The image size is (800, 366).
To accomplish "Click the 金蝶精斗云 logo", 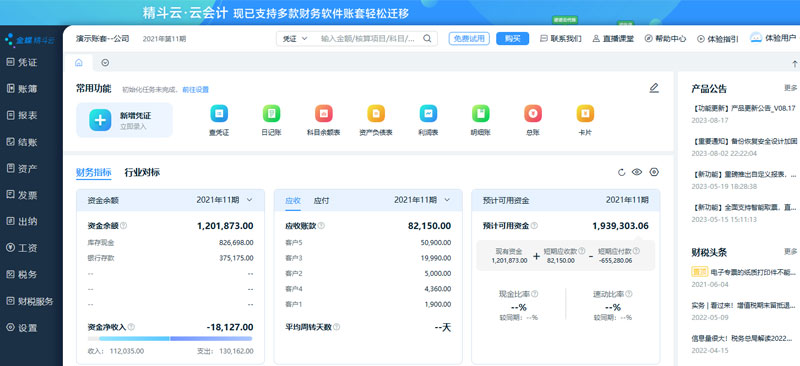I will click(30, 40).
